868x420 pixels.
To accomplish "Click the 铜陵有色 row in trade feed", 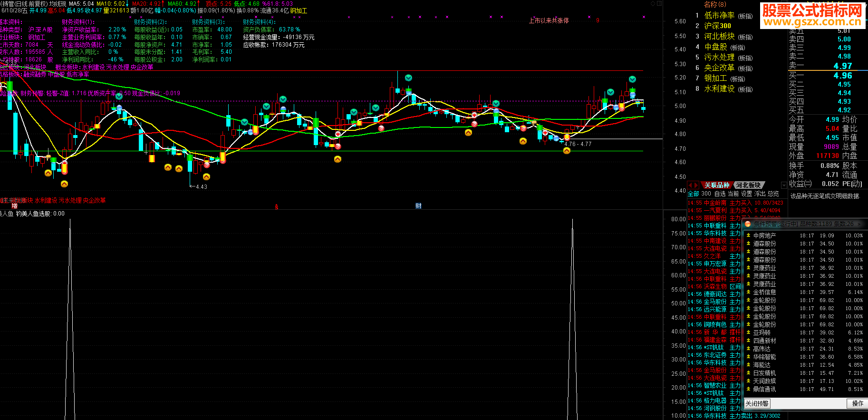I will coord(714,324).
